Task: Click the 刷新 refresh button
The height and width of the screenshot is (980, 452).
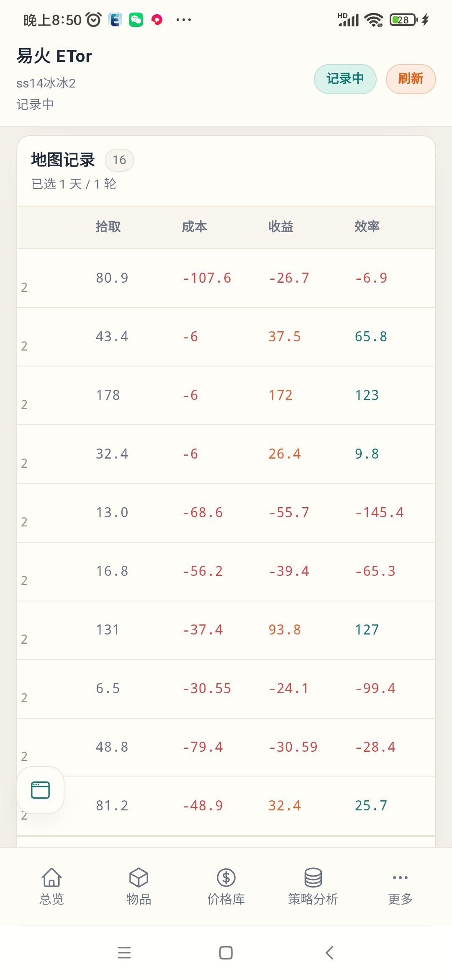Action: coord(411,79)
